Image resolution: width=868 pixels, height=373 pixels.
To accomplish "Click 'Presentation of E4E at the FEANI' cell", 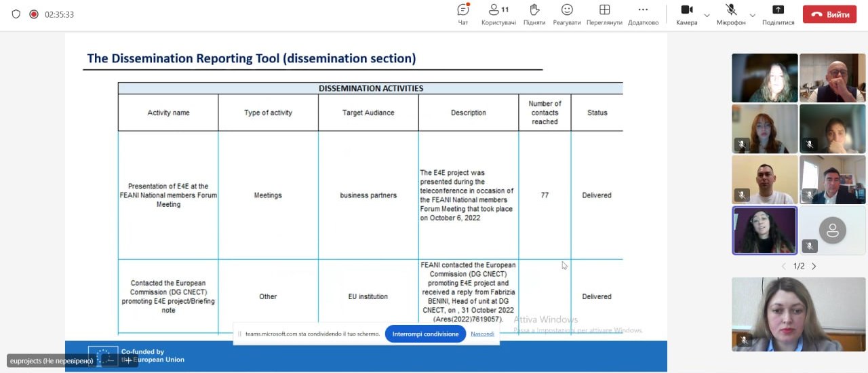I will click(168, 195).
